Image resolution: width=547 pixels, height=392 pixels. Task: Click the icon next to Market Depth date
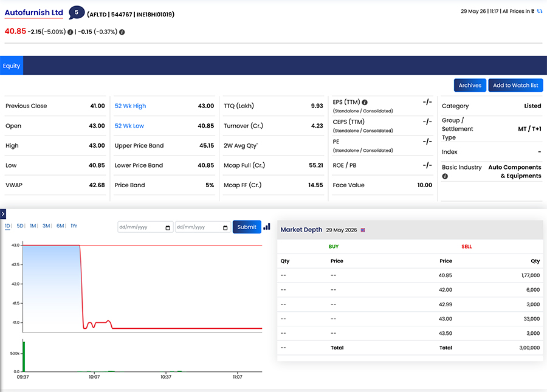point(363,230)
